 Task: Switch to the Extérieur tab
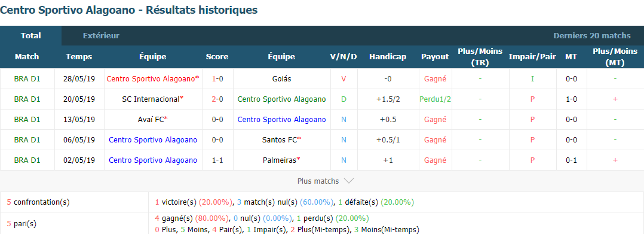pos(101,36)
